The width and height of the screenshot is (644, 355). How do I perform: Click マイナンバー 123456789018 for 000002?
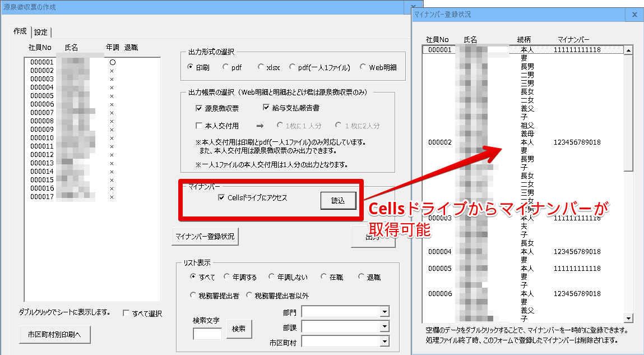[577, 142]
